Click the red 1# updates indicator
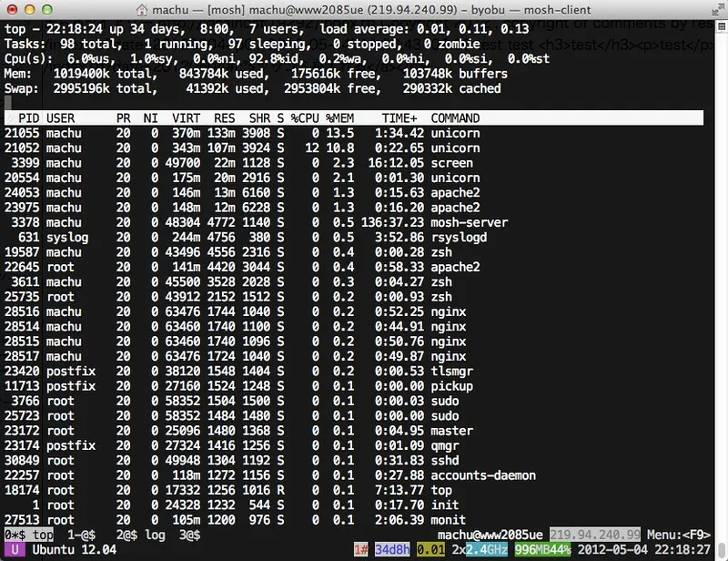 tap(360, 550)
